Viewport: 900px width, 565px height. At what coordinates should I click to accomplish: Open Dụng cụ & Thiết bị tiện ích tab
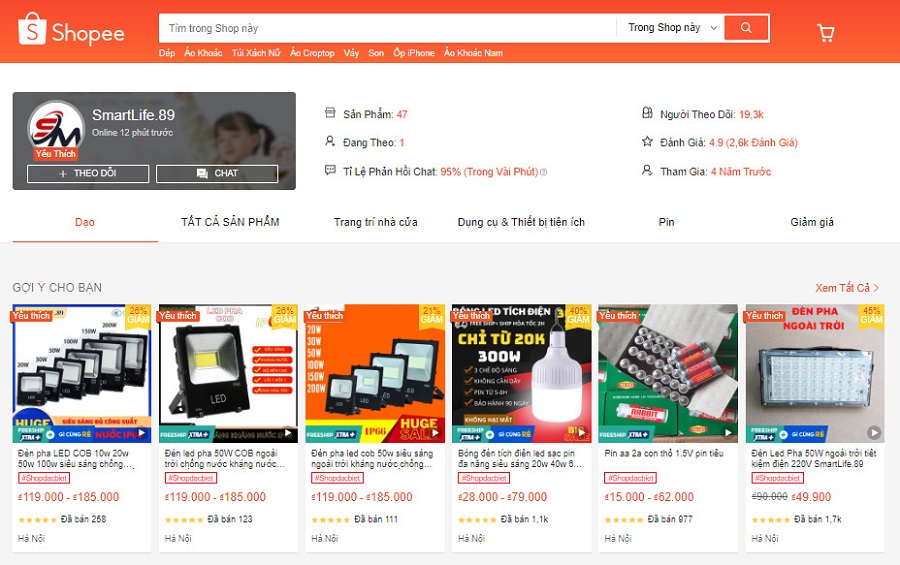pyautogui.click(x=521, y=222)
